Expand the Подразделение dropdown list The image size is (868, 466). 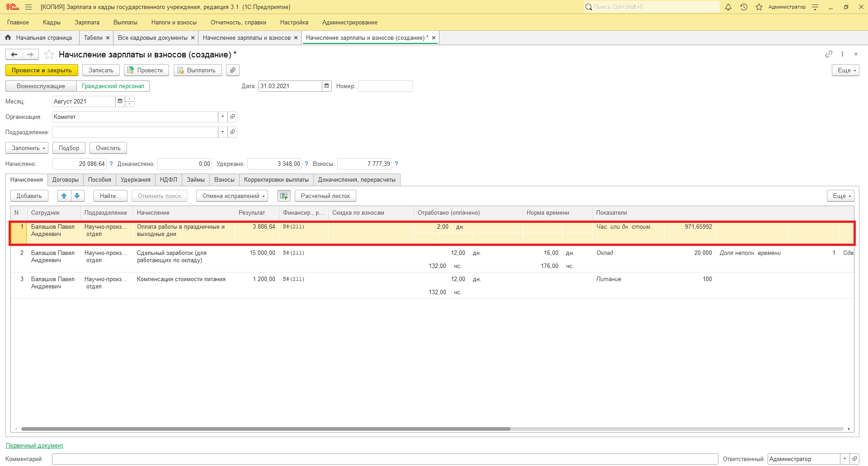point(222,132)
